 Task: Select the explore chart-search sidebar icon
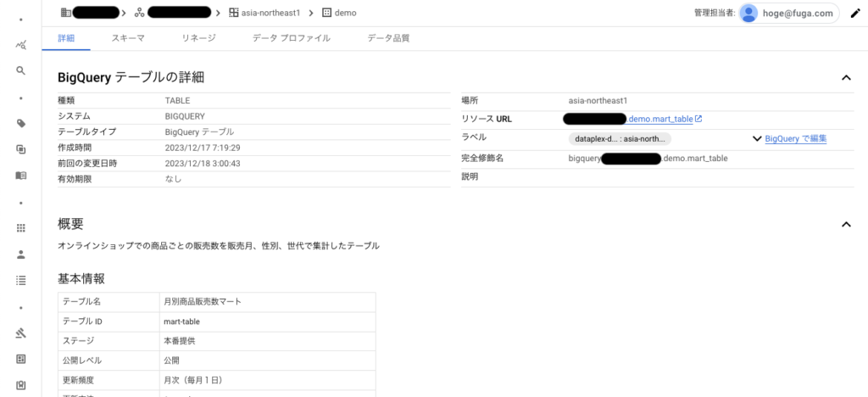21,45
